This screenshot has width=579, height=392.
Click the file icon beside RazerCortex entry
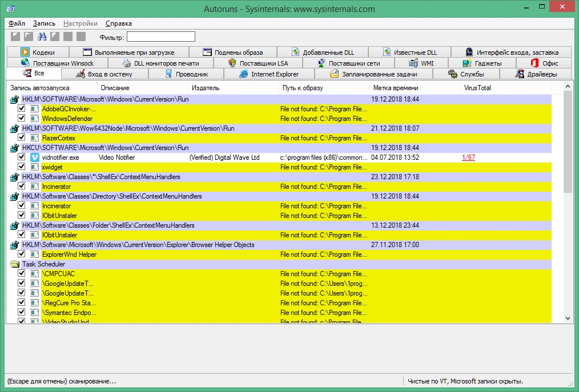point(34,138)
